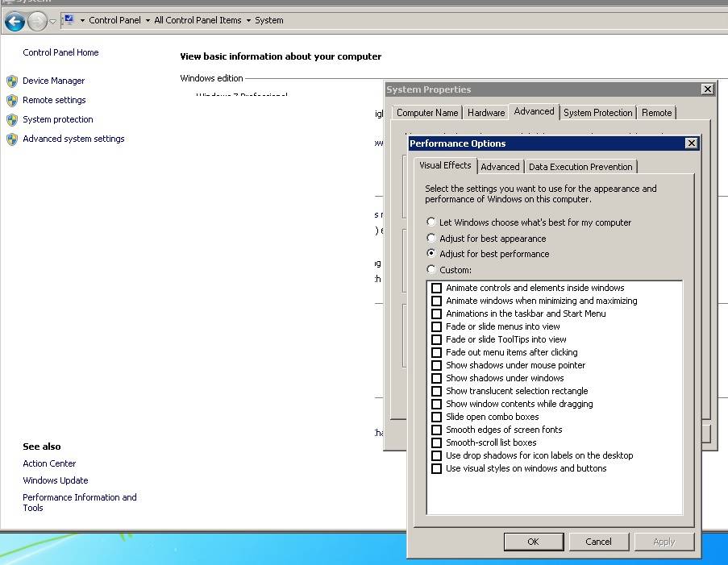The image size is (728, 565).
Task: Open Remote settings link
Action: [54, 100]
